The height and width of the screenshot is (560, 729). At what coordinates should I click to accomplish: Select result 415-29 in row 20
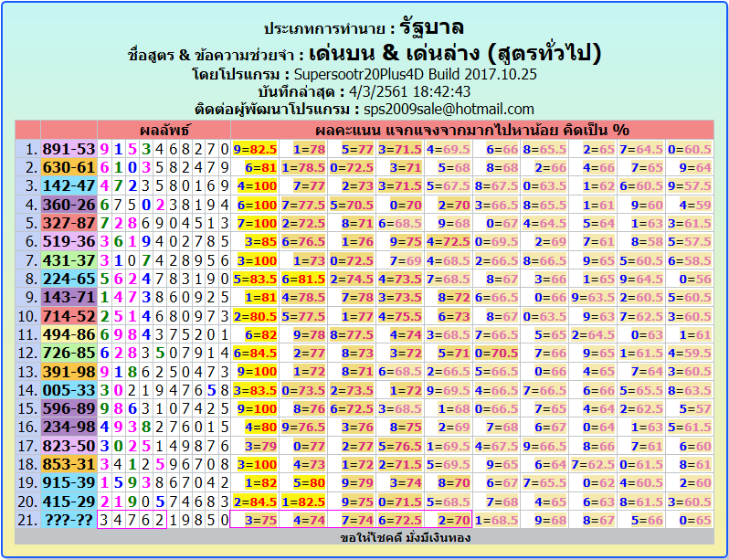pos(69,501)
